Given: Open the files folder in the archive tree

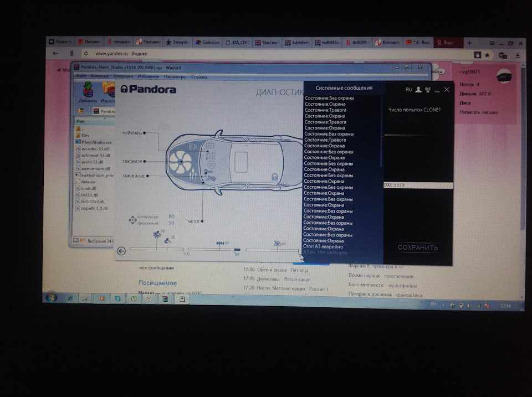Looking at the screenshot, I should click(84, 136).
